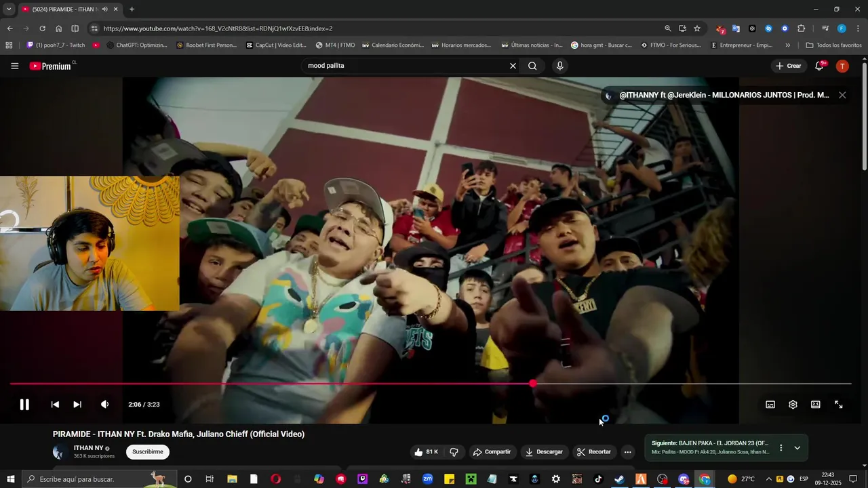Open ChatGPT: Optimizin... bookmark
The height and width of the screenshot is (488, 868).
(136, 45)
